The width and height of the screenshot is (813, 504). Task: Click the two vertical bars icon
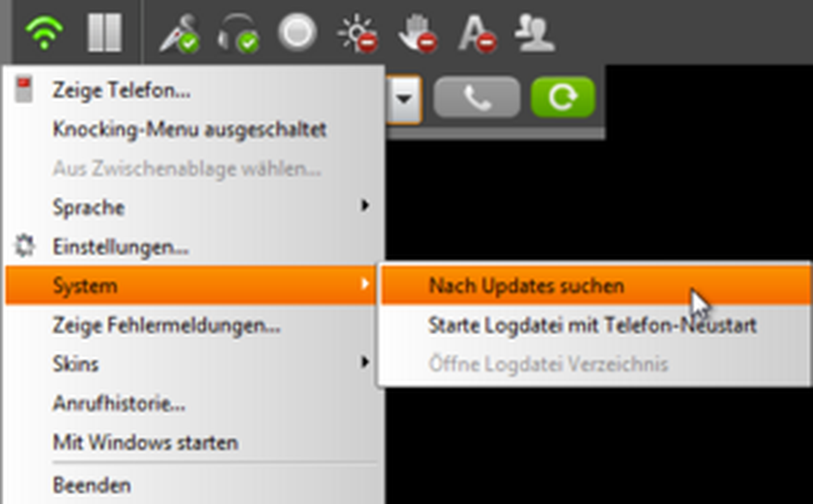pos(105,33)
